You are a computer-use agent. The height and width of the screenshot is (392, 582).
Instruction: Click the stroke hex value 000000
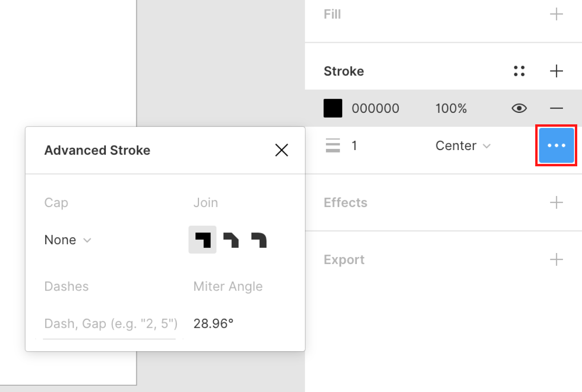[375, 108]
